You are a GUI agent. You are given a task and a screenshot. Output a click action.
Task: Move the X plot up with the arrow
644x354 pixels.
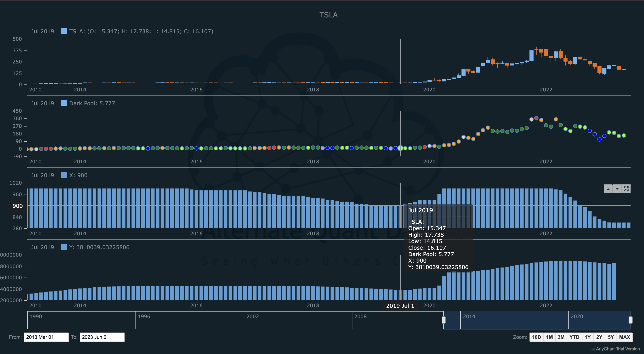(608, 189)
